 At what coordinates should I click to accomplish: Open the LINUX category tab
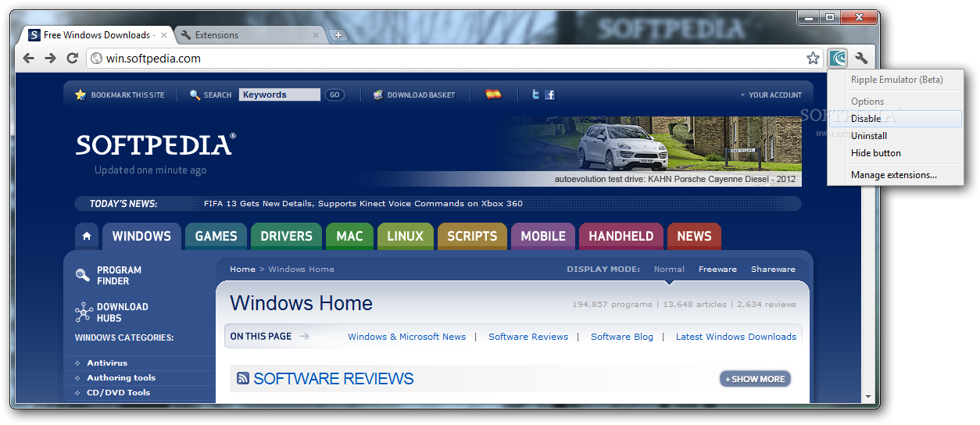[x=405, y=236]
